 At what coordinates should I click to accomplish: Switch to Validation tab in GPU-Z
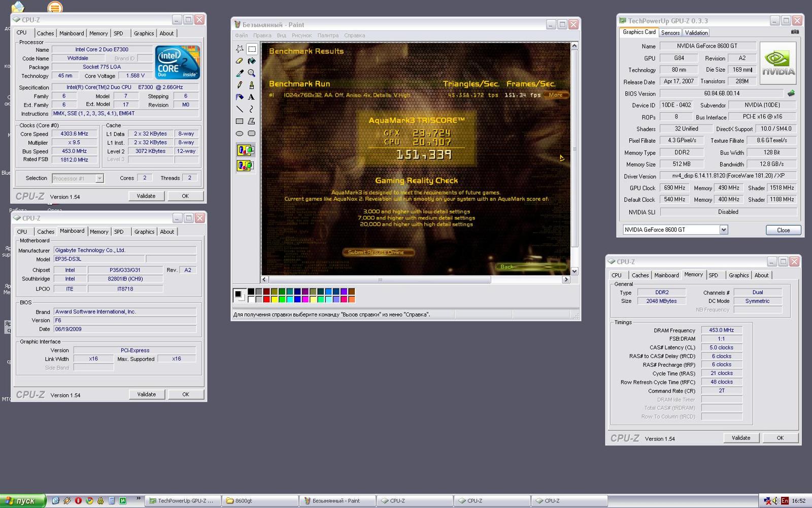click(x=696, y=33)
